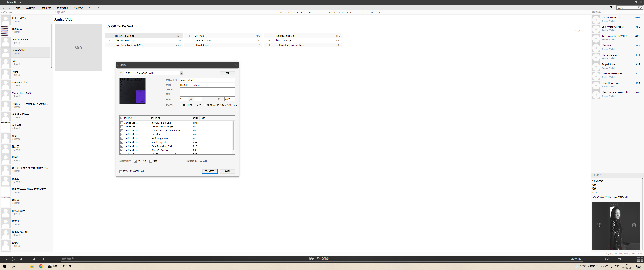
Task: Open the E: ASUS drive source dropdown
Action: (x=182, y=73)
